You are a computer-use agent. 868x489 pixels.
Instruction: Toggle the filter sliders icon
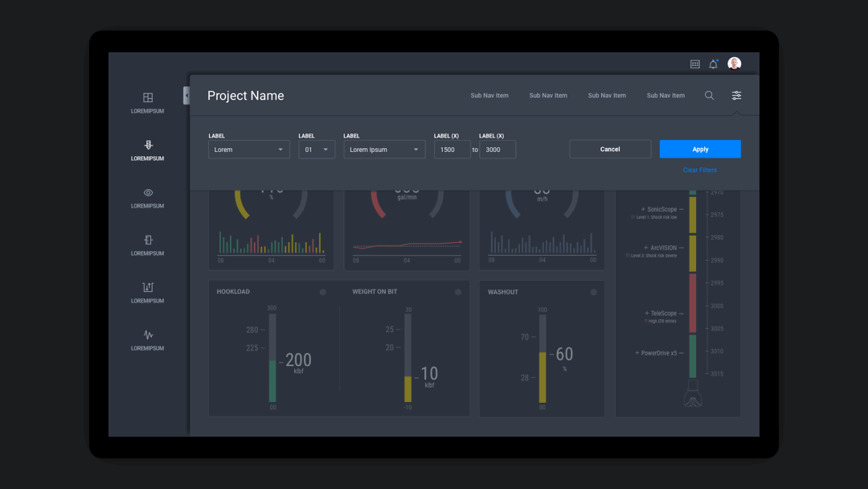[x=736, y=95]
